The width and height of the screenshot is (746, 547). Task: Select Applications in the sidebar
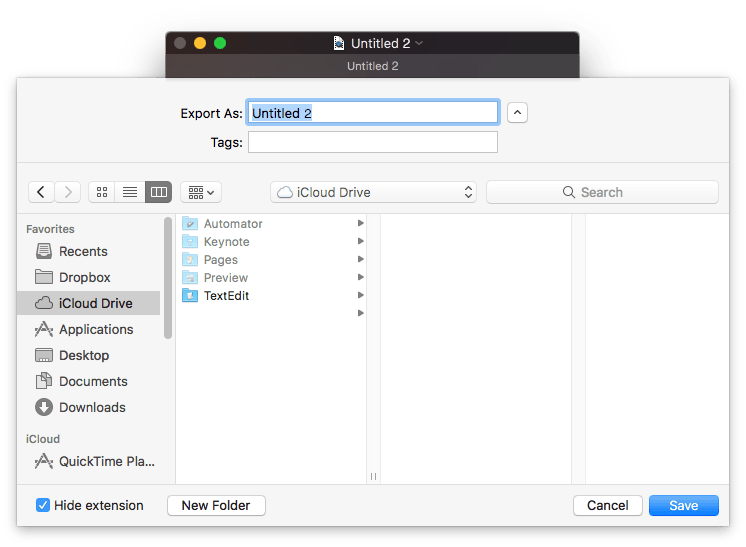[88, 329]
